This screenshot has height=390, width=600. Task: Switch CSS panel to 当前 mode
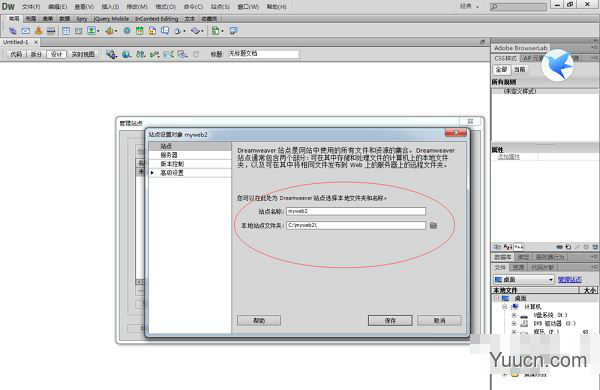point(520,69)
